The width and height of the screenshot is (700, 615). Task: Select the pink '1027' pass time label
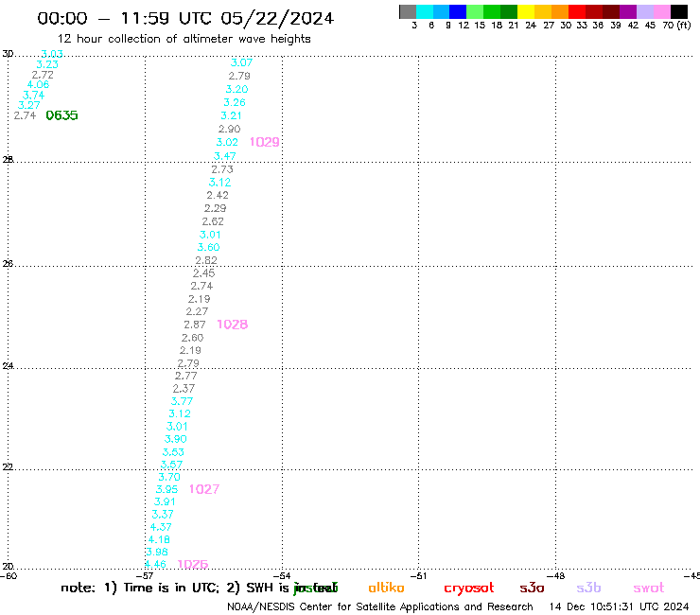[x=204, y=489]
